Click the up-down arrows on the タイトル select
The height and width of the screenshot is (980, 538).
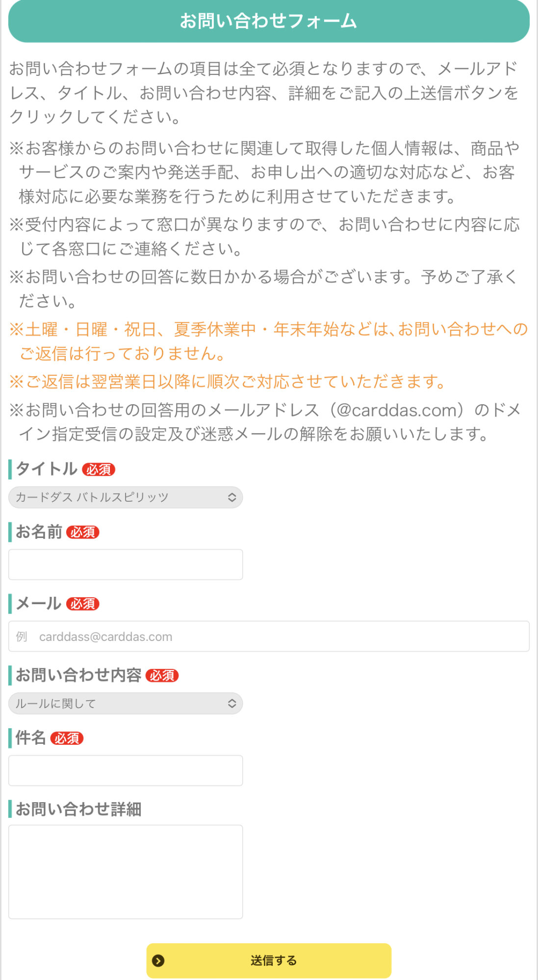232,497
